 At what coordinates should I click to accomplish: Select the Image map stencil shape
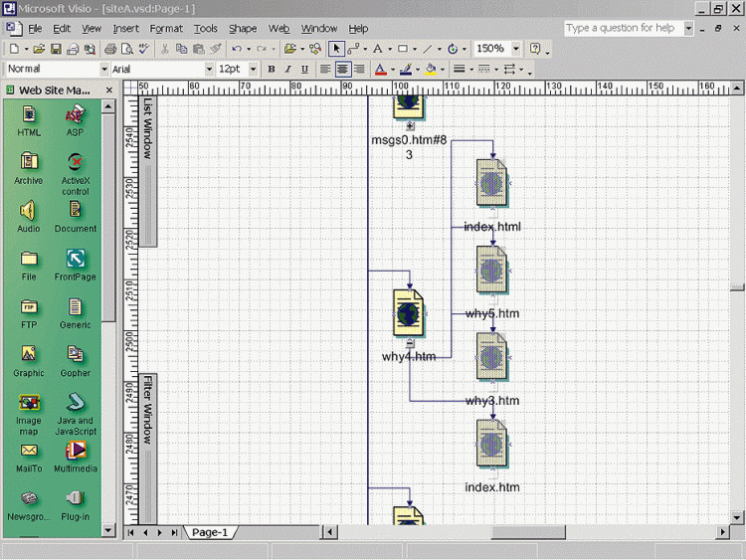pyautogui.click(x=29, y=415)
